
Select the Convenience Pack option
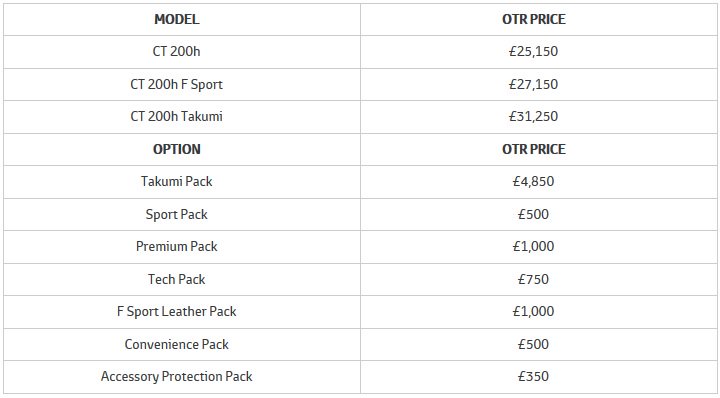click(176, 344)
